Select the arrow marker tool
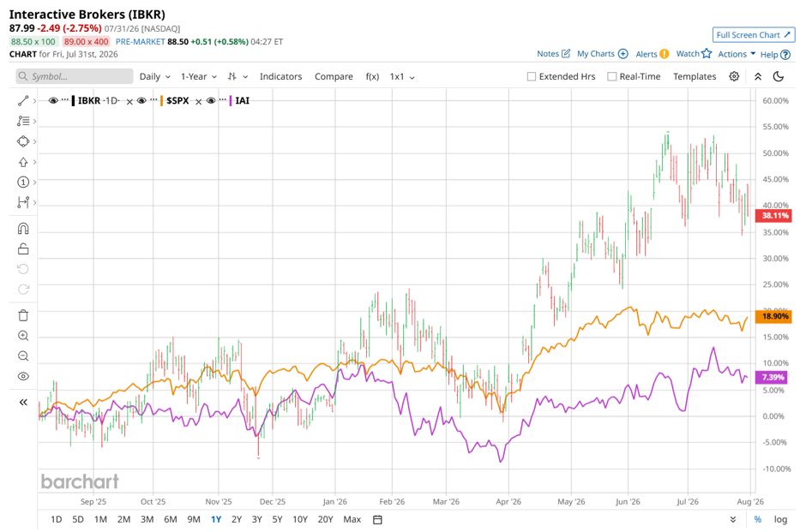 tap(23, 162)
